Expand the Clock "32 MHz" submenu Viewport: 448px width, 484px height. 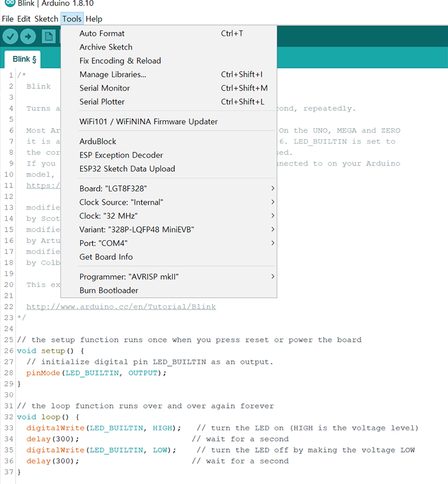pos(169,216)
